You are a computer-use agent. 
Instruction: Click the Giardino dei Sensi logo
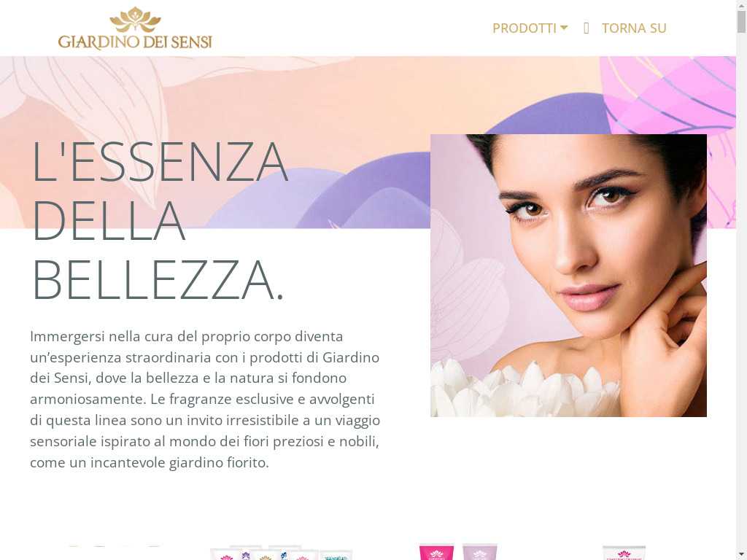(x=135, y=28)
